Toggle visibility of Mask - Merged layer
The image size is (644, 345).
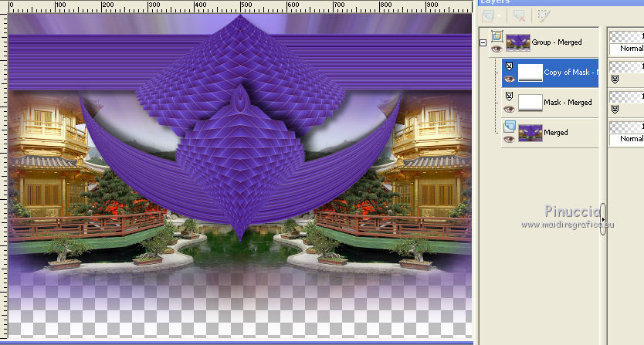click(510, 110)
